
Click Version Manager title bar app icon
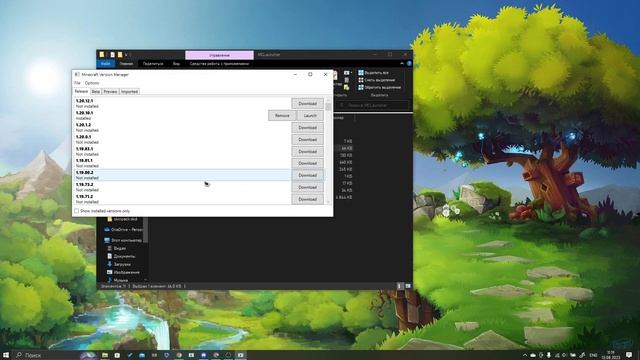pyautogui.click(x=77, y=75)
